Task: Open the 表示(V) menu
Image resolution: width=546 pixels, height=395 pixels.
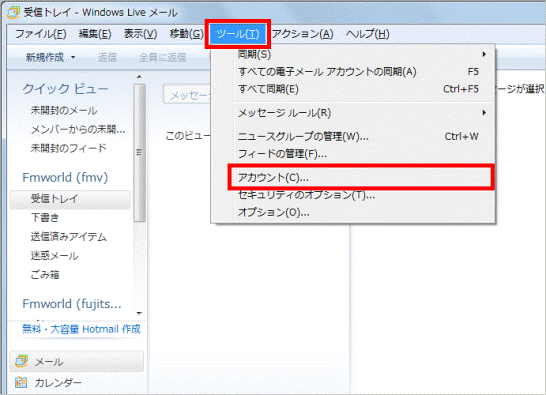Action: coord(140,34)
